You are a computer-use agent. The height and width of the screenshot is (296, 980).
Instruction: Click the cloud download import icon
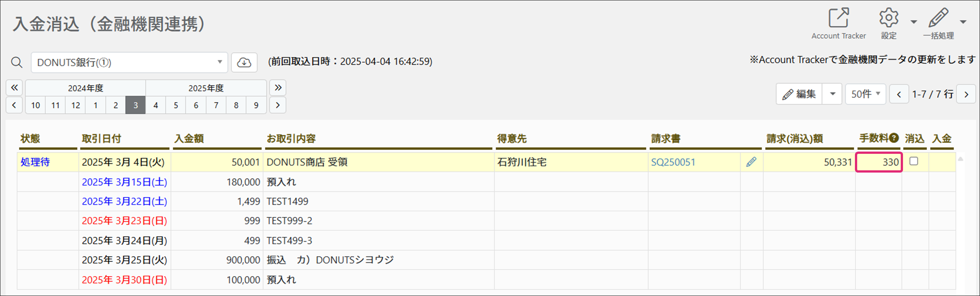coord(244,62)
